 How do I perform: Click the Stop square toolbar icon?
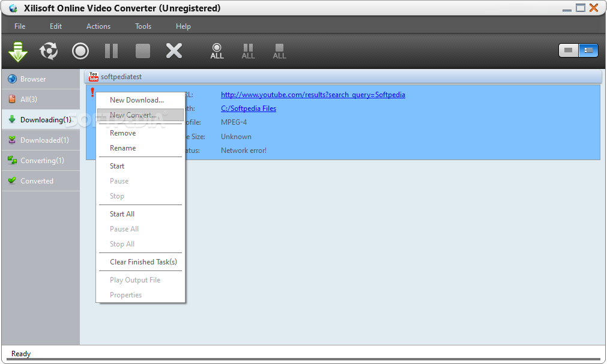(x=143, y=51)
